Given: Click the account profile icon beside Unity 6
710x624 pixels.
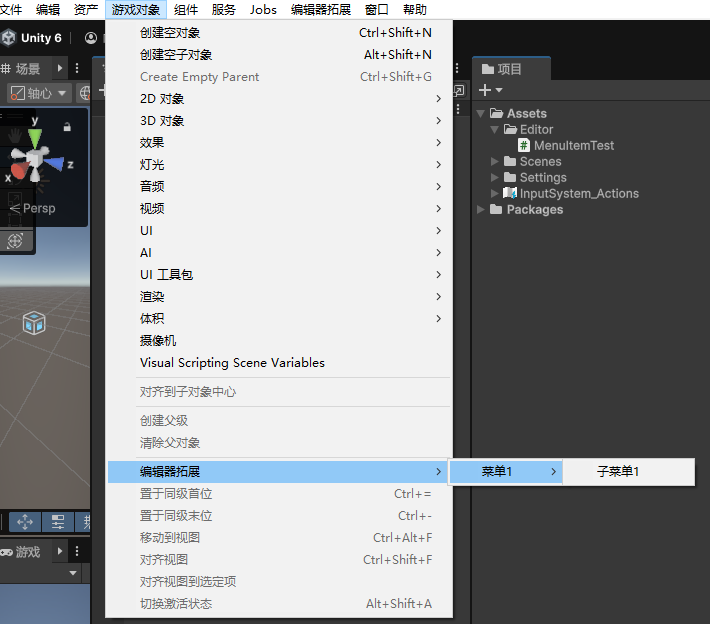Looking at the screenshot, I should [92, 38].
